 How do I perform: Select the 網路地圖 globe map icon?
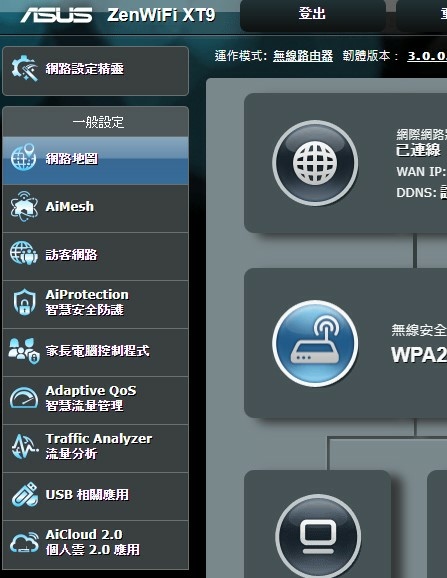tap(24, 157)
